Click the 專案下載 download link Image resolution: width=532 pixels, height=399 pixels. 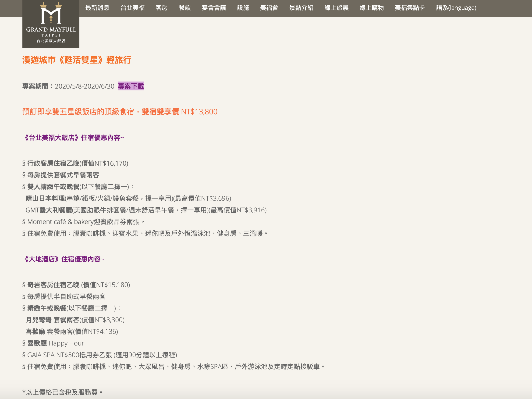131,86
